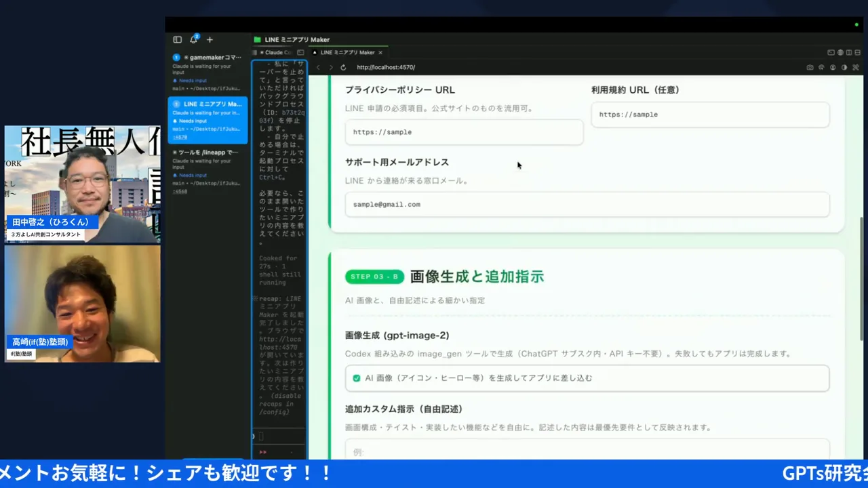This screenshot has width=868, height=488.
Task: Go back in the embedded browser
Action: pos(318,67)
